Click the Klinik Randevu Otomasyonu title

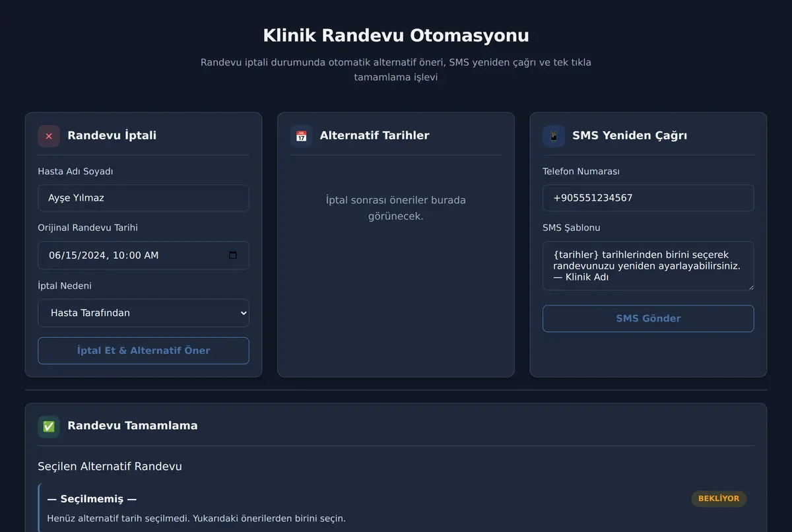[396, 35]
